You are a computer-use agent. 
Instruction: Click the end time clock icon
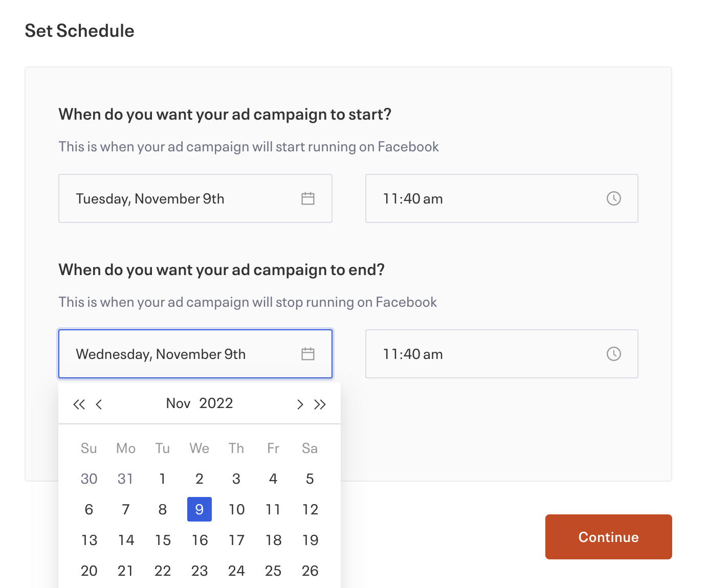coord(613,354)
